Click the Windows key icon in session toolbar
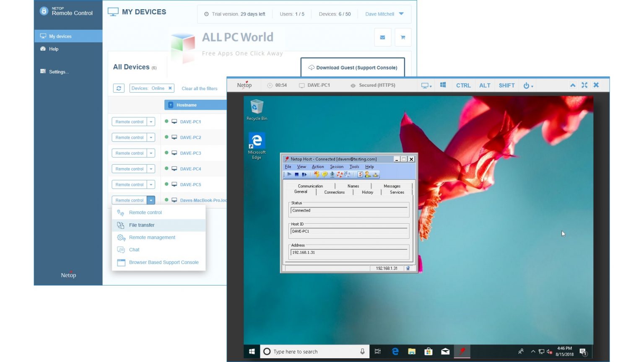The width and height of the screenshot is (644, 362). [443, 85]
